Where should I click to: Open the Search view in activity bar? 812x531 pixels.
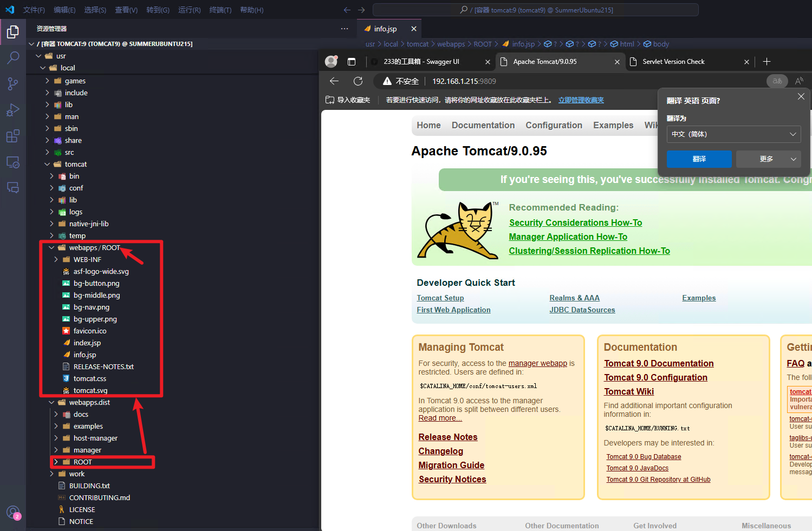[x=13, y=58]
